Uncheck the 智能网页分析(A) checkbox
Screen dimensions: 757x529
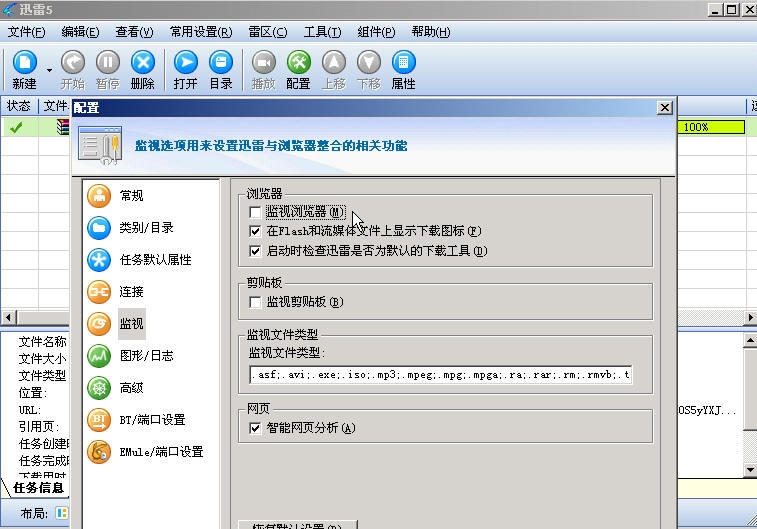pyautogui.click(x=255, y=428)
